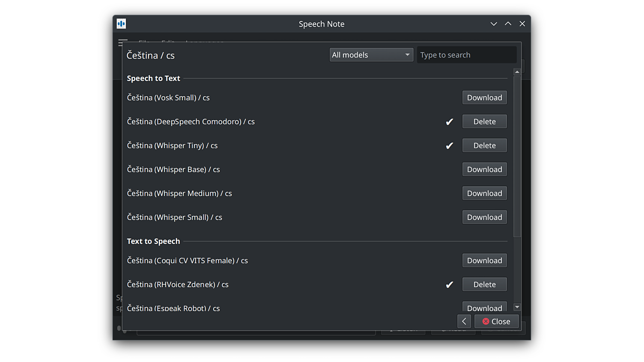Click the scrollbar thumb
Viewport: 644px width, 362px height.
pos(517,154)
